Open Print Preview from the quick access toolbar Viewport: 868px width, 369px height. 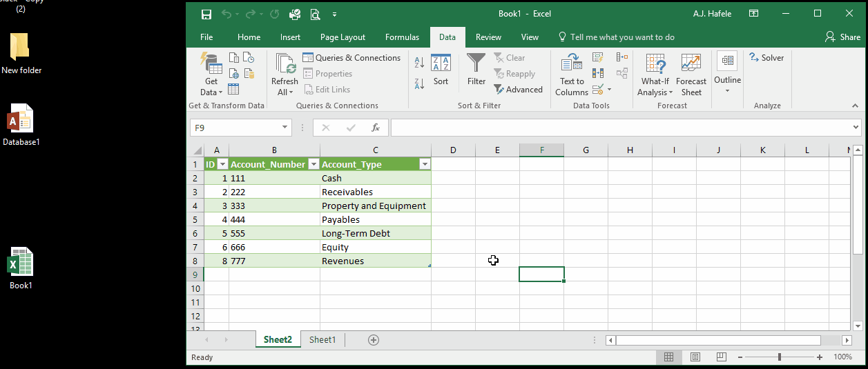coord(315,14)
